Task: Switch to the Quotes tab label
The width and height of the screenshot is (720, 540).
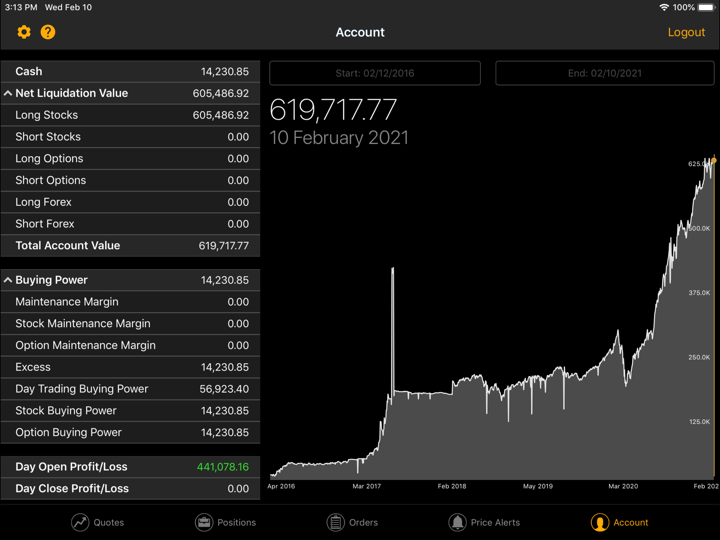Action: (x=108, y=522)
